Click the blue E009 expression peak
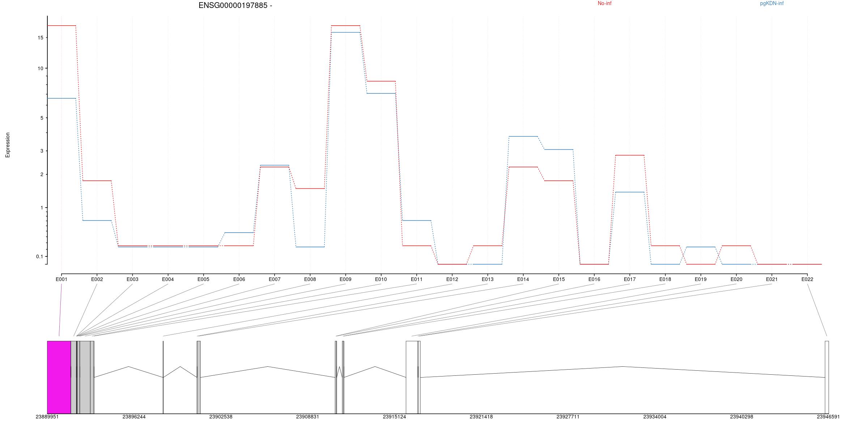868x434 pixels. coord(345,33)
